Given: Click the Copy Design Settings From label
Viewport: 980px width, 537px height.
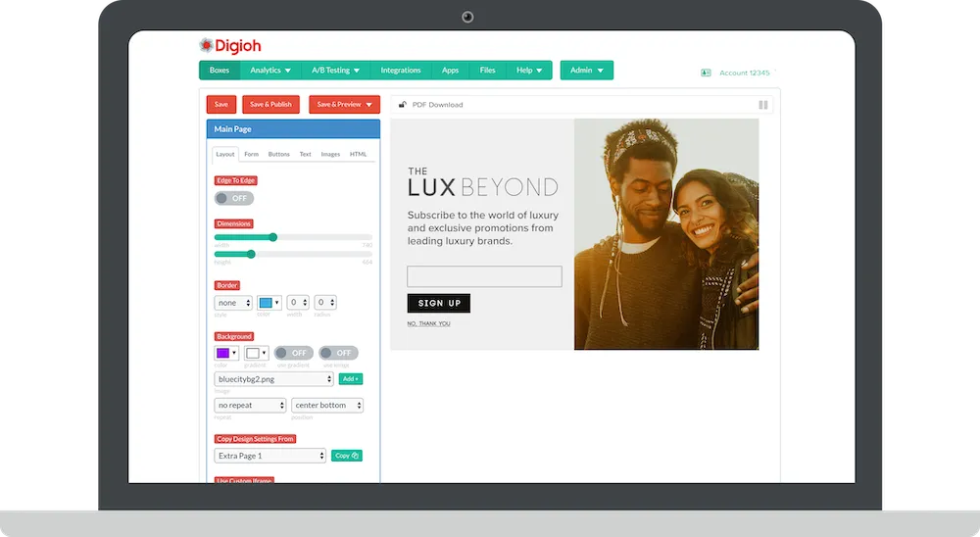Looking at the screenshot, I should coord(255,439).
